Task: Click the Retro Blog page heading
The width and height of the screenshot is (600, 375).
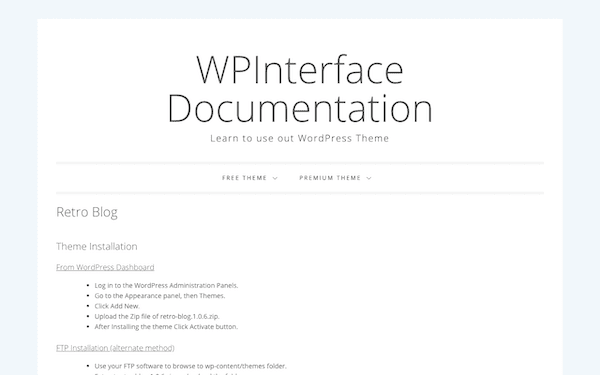Action: pyautogui.click(x=87, y=212)
